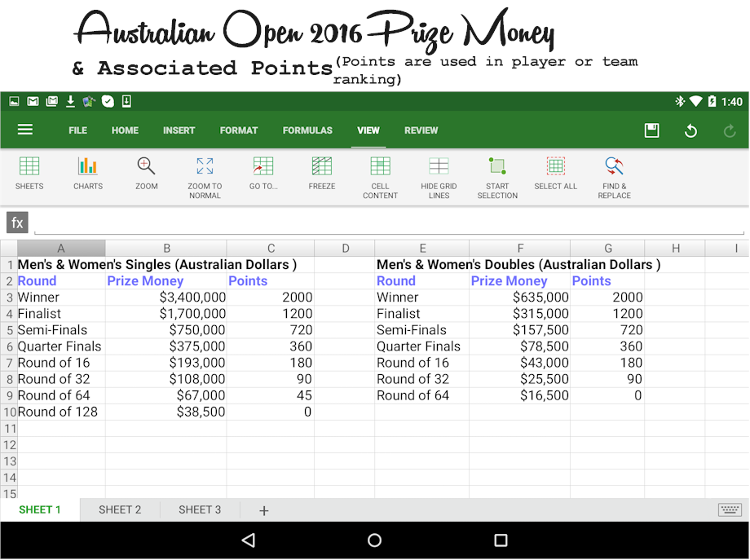The width and height of the screenshot is (750, 560).
Task: Switch to the HOME tab
Action: point(125,130)
